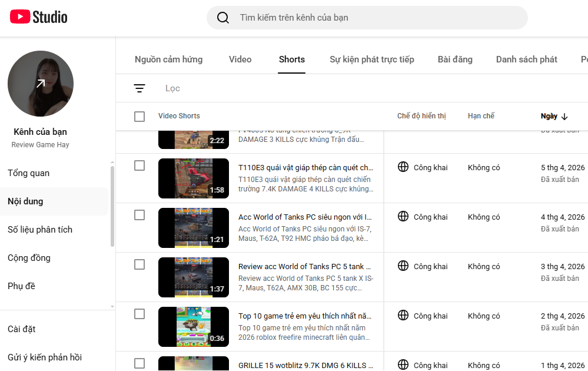Open the 1:58 T110E3 thumbnail
The image size is (588, 371).
[194, 178]
